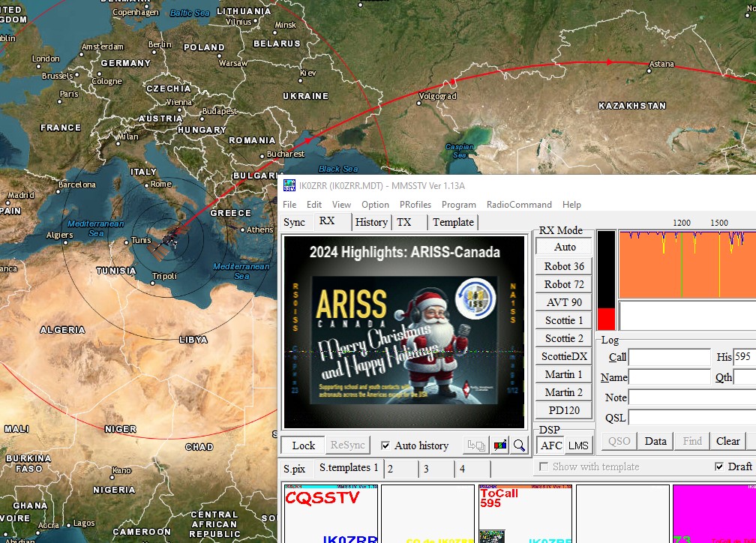Select Robot 72 RX mode
Screen dimensions: 756x543
coord(564,284)
